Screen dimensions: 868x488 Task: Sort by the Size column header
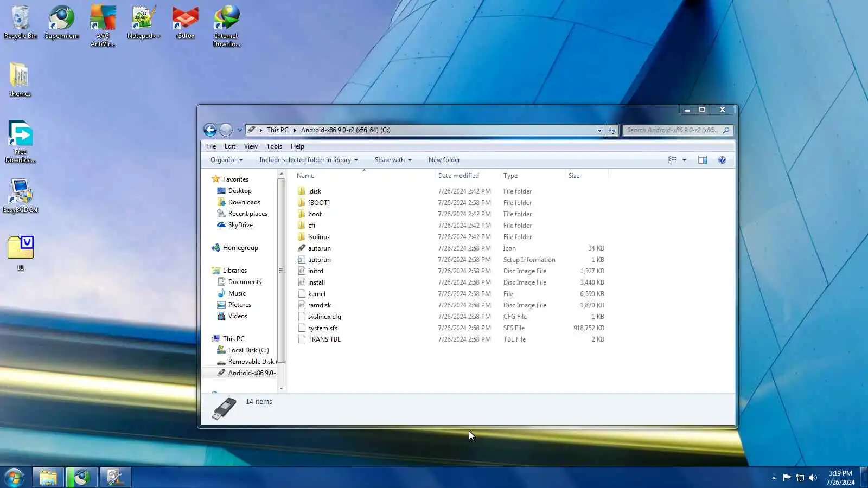[x=586, y=176]
